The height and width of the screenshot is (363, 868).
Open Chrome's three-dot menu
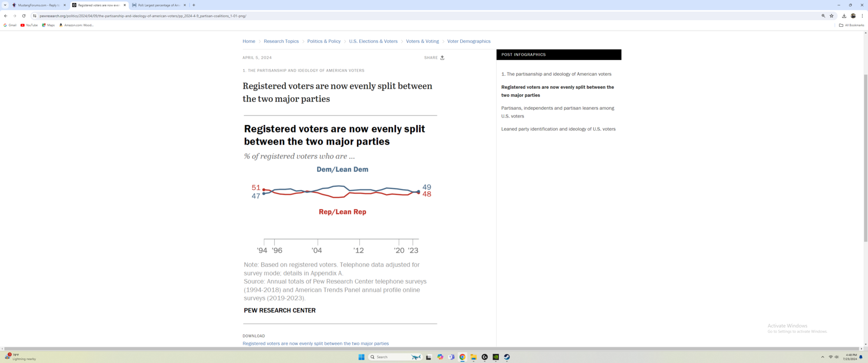tap(862, 16)
